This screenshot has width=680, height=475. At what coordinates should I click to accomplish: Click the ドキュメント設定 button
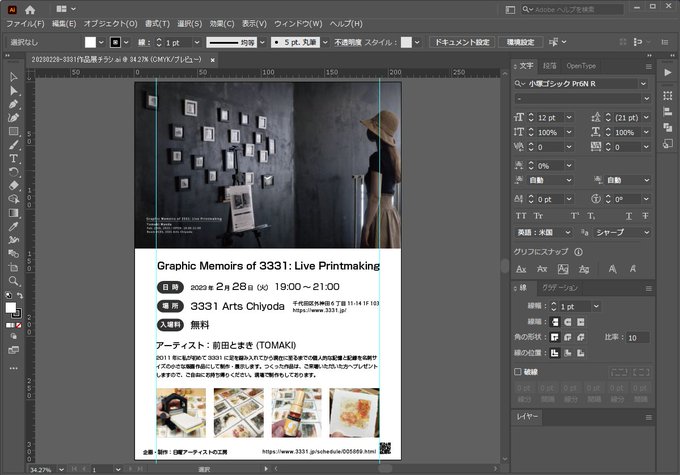(x=461, y=43)
